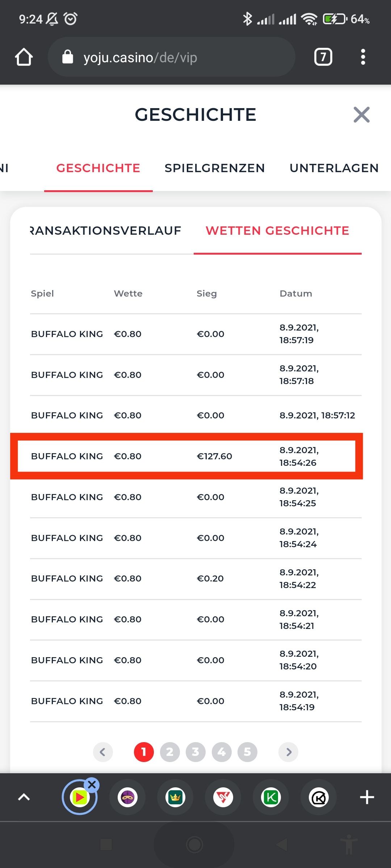
Task: Tap the browser home icon
Action: point(24,57)
